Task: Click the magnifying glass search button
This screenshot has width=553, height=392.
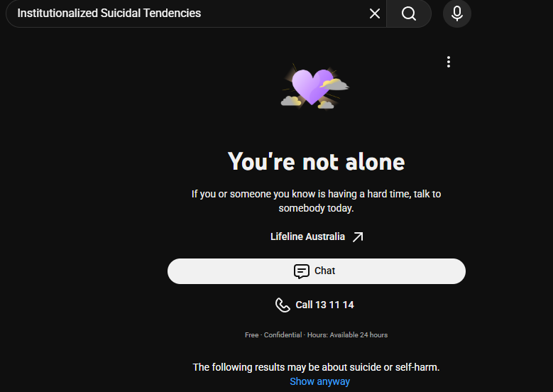Action: tap(409, 13)
